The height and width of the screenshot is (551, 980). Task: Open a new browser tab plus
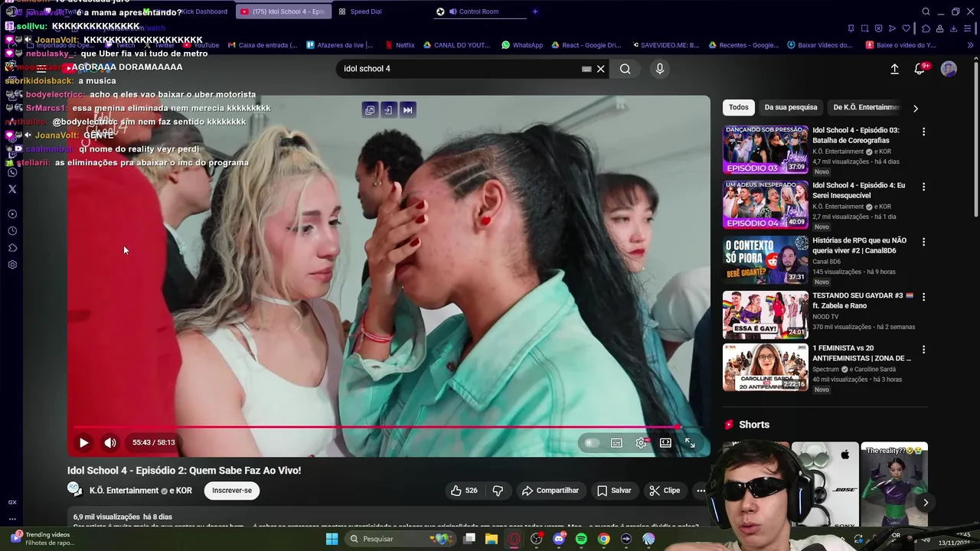point(535,11)
